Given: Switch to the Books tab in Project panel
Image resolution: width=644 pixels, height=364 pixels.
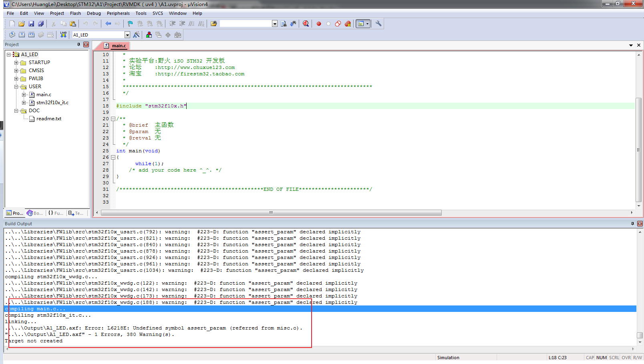Looking at the screenshot, I should 35,213.
